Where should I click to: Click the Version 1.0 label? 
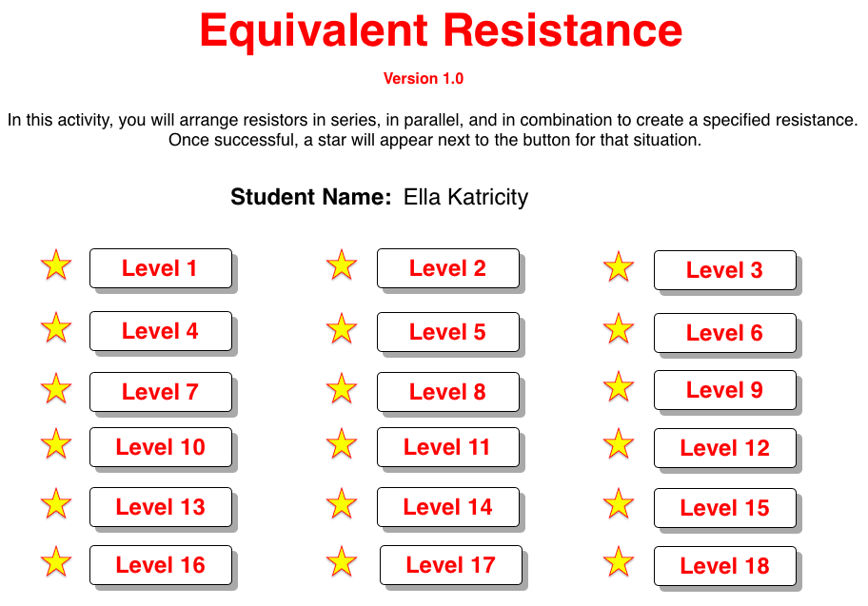tap(424, 78)
